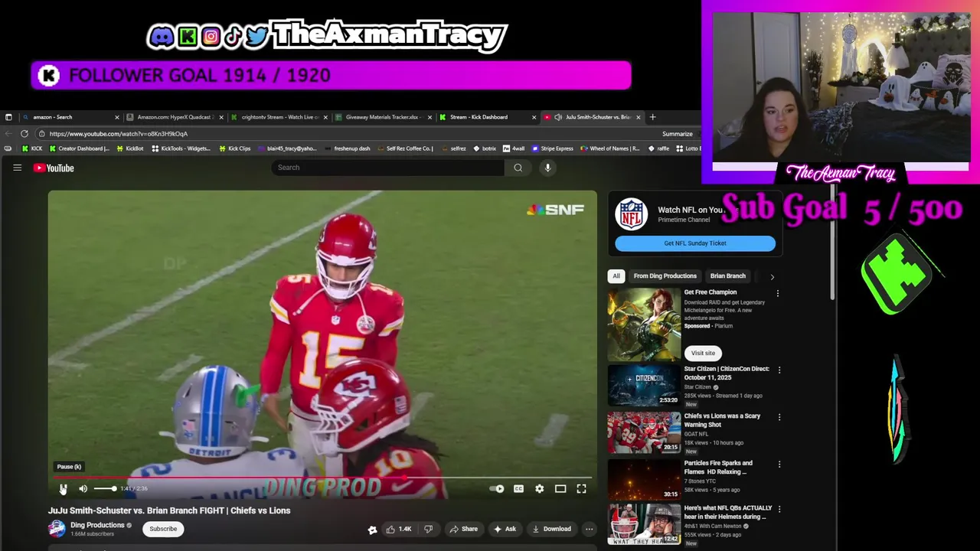Open the Ask AI button
980x551 pixels.
[505, 529]
